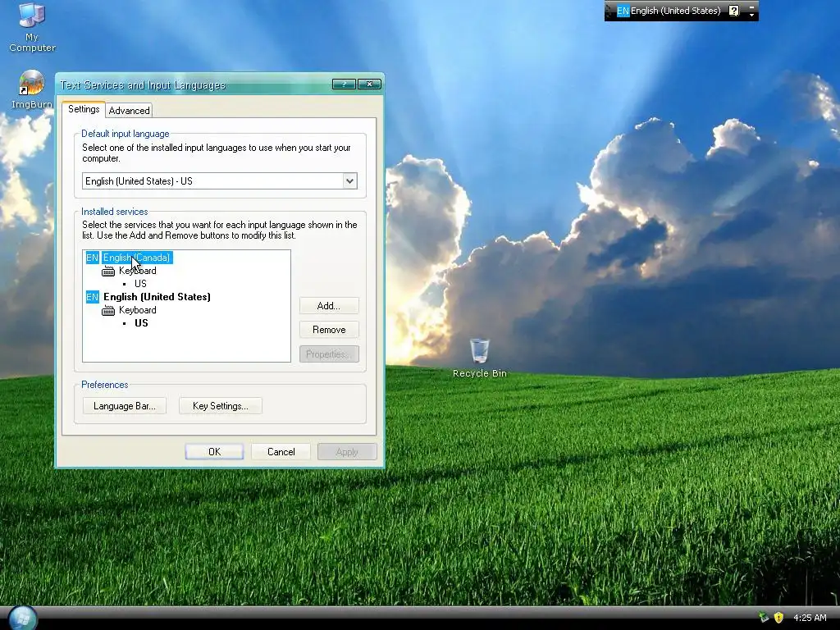
Task: Click the EN language bar indicator
Action: tap(623, 11)
